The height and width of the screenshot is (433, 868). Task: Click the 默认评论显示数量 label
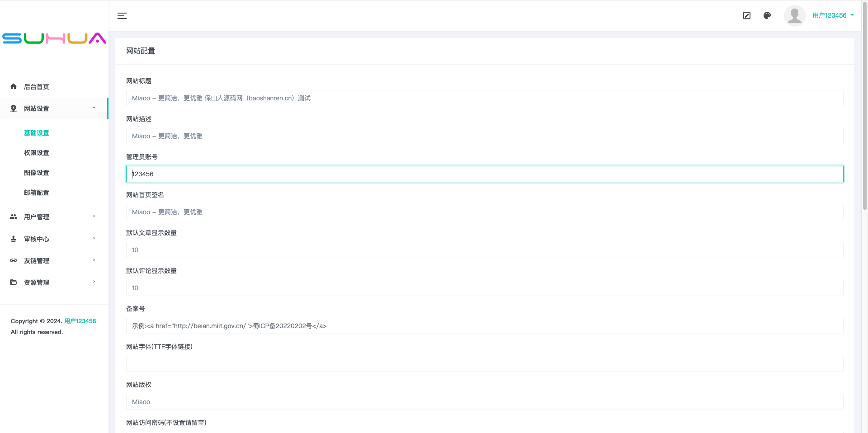point(151,271)
